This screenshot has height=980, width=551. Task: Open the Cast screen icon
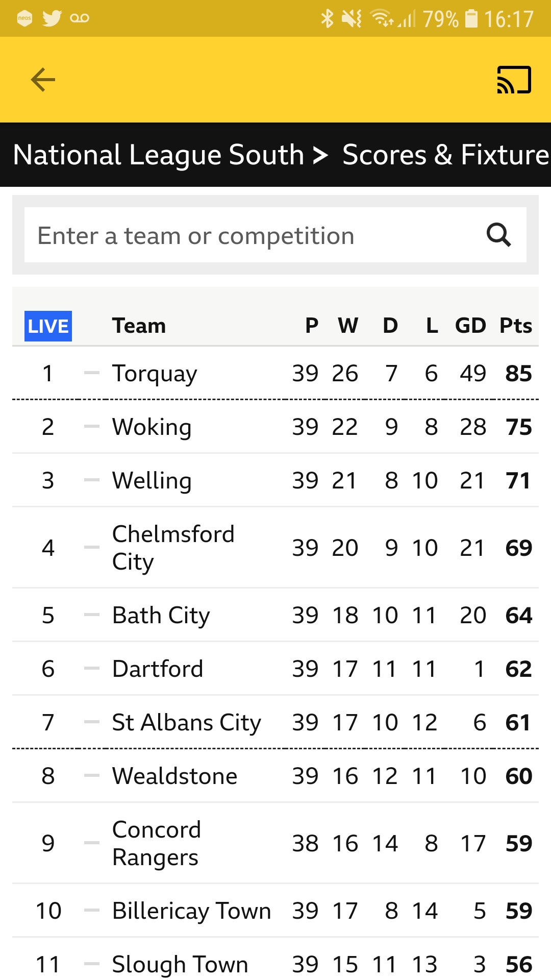[514, 80]
